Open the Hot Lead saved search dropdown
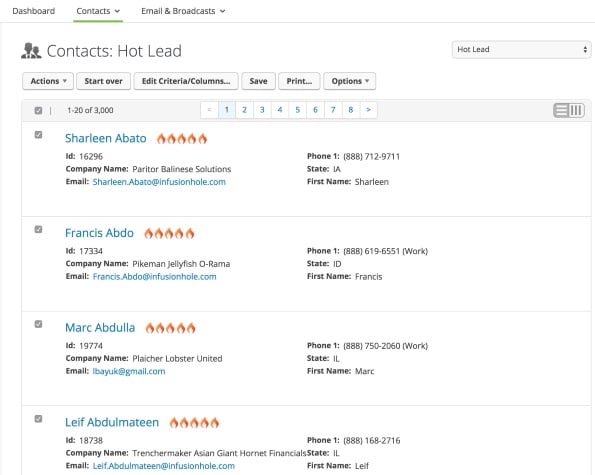The width and height of the screenshot is (595, 475). point(521,49)
